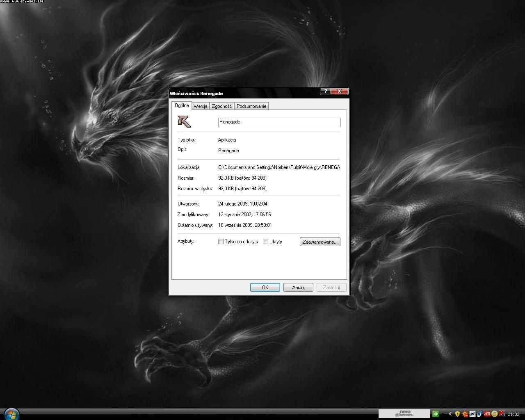This screenshot has width=525, height=420.
Task: Click the Start orb button
Action: coord(11,413)
